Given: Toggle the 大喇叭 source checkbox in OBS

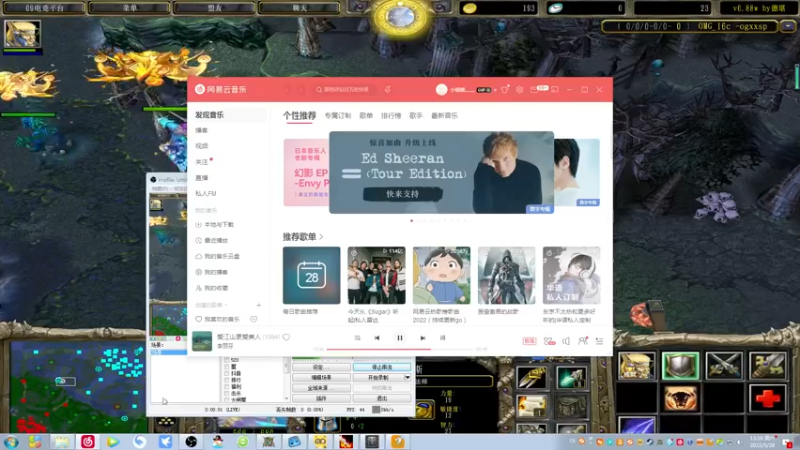Looking at the screenshot, I should [227, 399].
